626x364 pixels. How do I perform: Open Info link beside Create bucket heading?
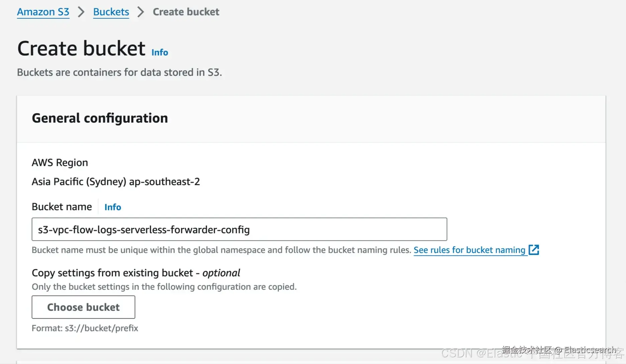(160, 52)
